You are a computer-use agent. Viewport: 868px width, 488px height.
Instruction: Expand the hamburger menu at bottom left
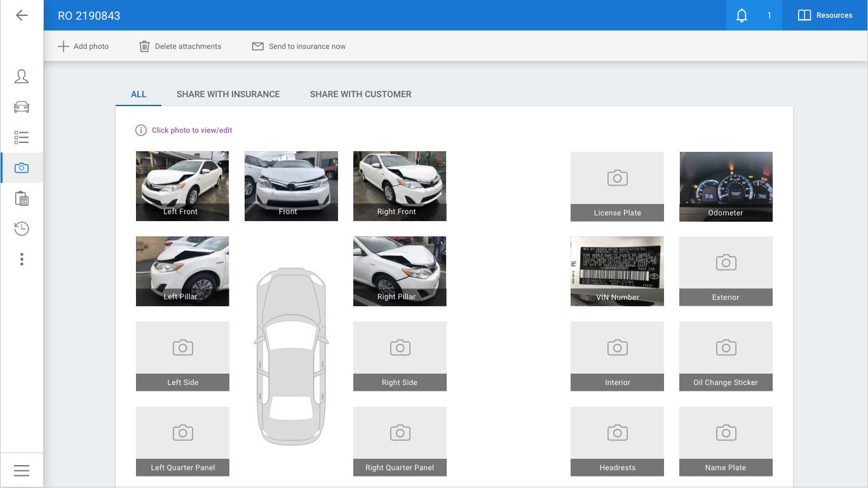(22, 470)
